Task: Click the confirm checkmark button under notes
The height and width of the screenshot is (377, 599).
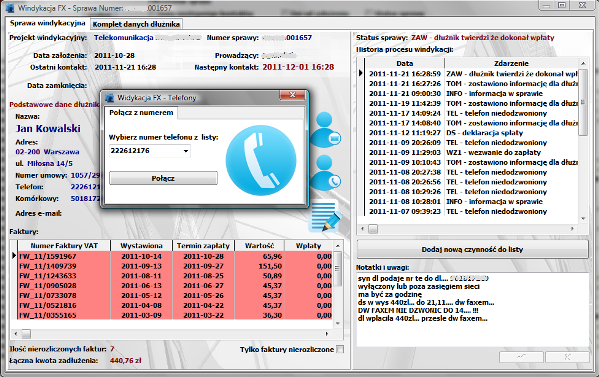Action: tap(521, 357)
